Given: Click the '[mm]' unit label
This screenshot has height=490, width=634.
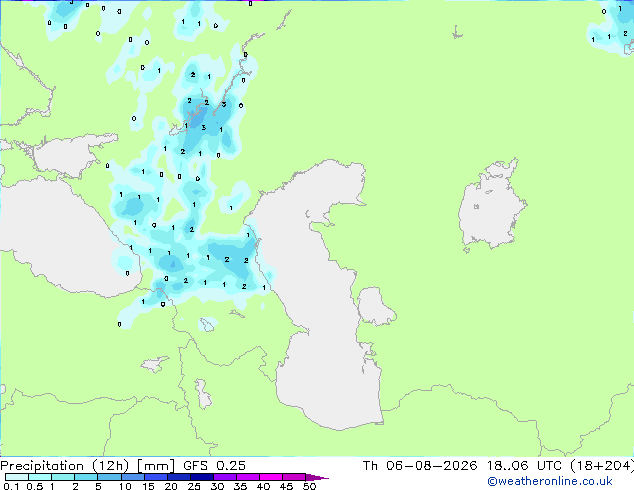Looking at the screenshot, I should 156,466.
